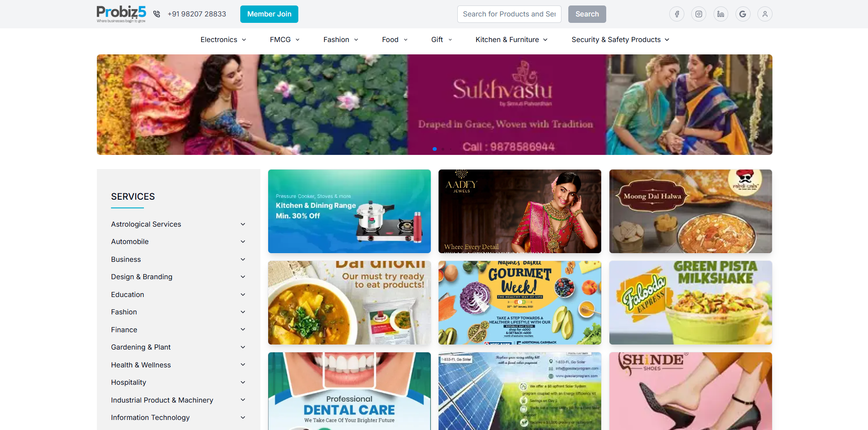Image resolution: width=868 pixels, height=430 pixels.
Task: Click the phone call icon
Action: [157, 14]
